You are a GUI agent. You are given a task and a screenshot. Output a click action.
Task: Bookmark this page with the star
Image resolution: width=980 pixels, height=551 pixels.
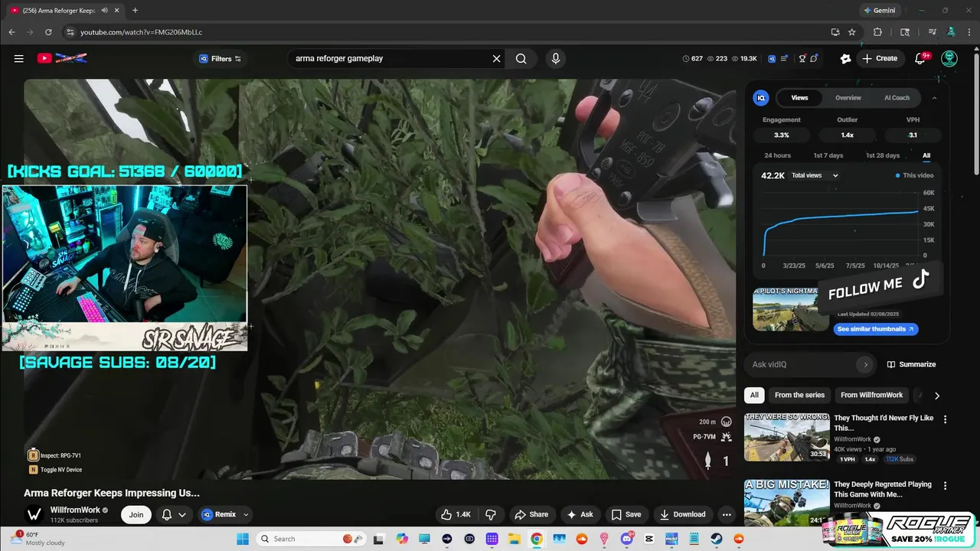point(852,32)
